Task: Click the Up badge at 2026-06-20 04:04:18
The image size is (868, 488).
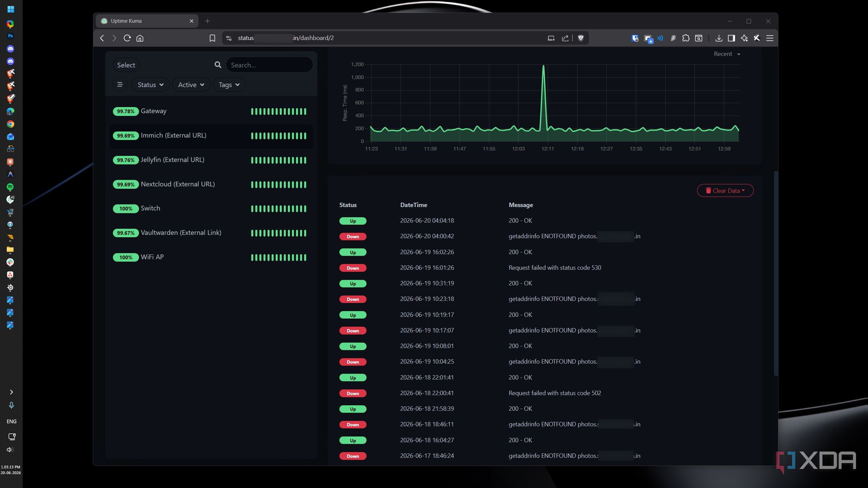Action: click(353, 221)
